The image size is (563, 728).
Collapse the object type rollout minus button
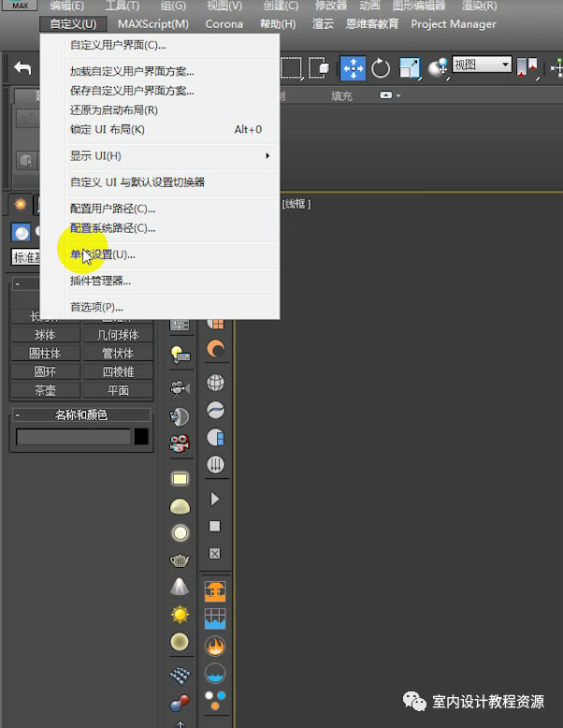click(17, 284)
